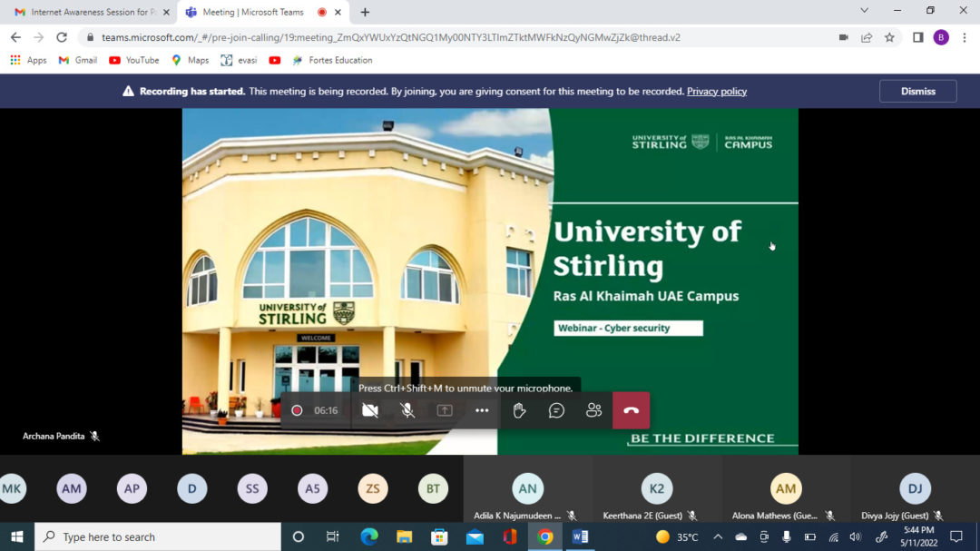Close the Microsoft Teams meeting tab
Image resolution: width=980 pixels, height=551 pixels.
[x=338, y=12]
